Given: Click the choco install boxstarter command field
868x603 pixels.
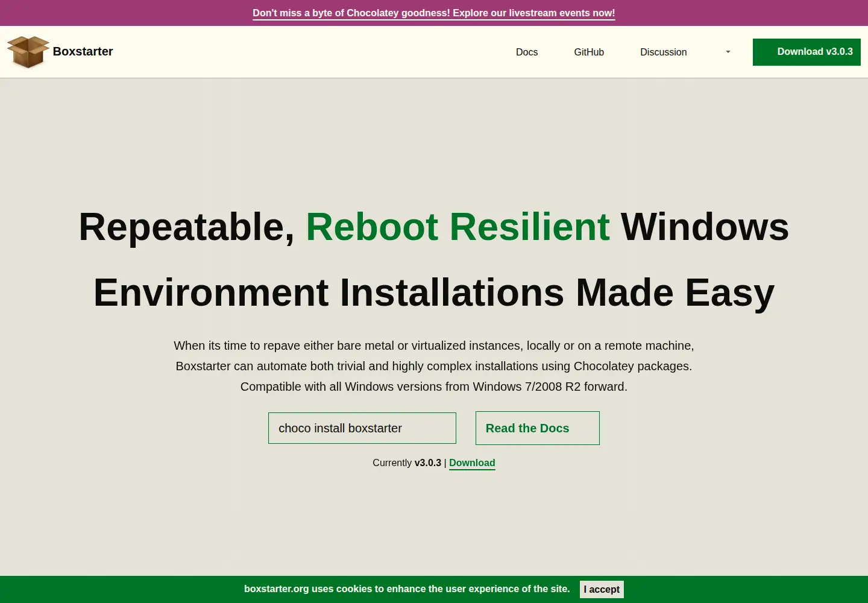Looking at the screenshot, I should click(x=362, y=428).
